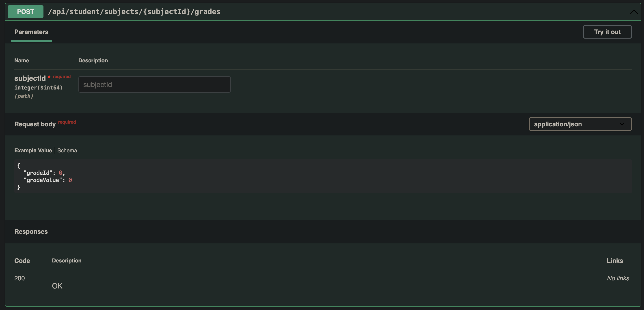Image resolution: width=644 pixels, height=310 pixels.
Task: Click the green POST method badge
Action: [x=26, y=11]
